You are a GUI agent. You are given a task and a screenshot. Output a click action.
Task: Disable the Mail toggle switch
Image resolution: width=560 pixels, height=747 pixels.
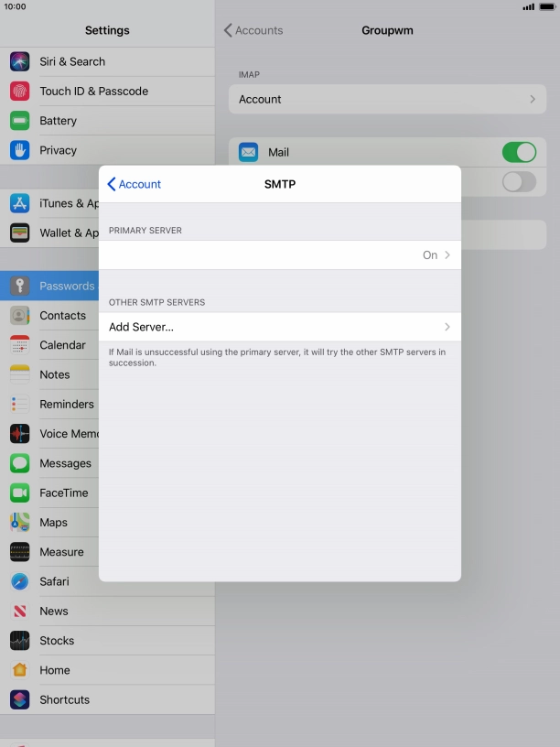click(519, 152)
